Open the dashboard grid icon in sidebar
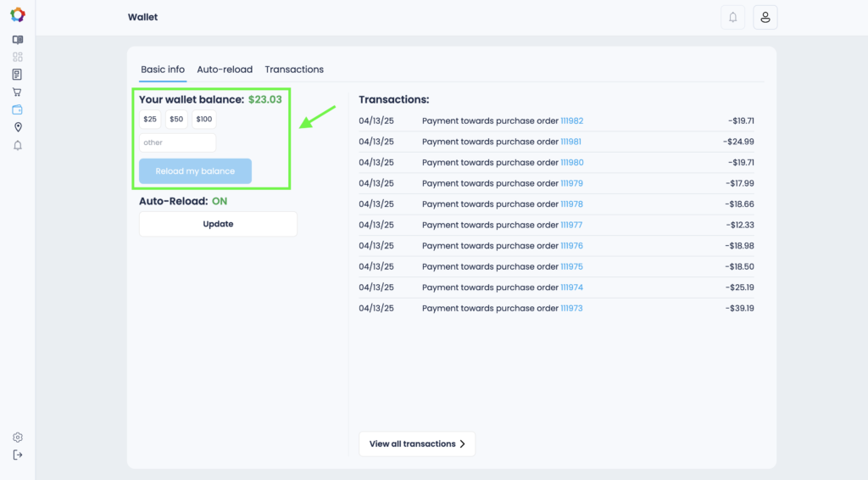868x480 pixels. (18, 57)
